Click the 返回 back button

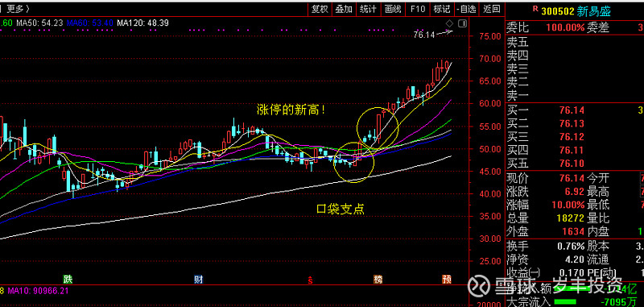click(492, 9)
